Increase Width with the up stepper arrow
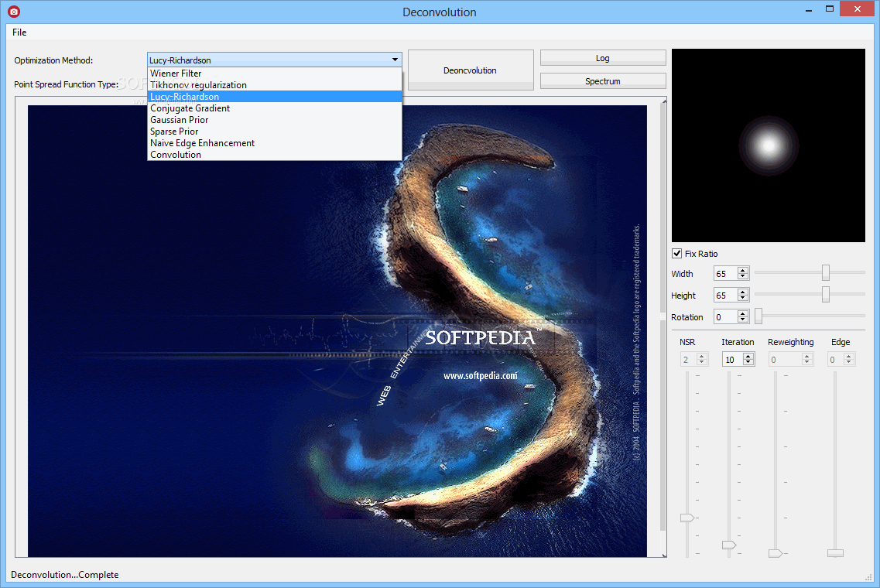Screen dimensions: 880x588 tap(743, 271)
